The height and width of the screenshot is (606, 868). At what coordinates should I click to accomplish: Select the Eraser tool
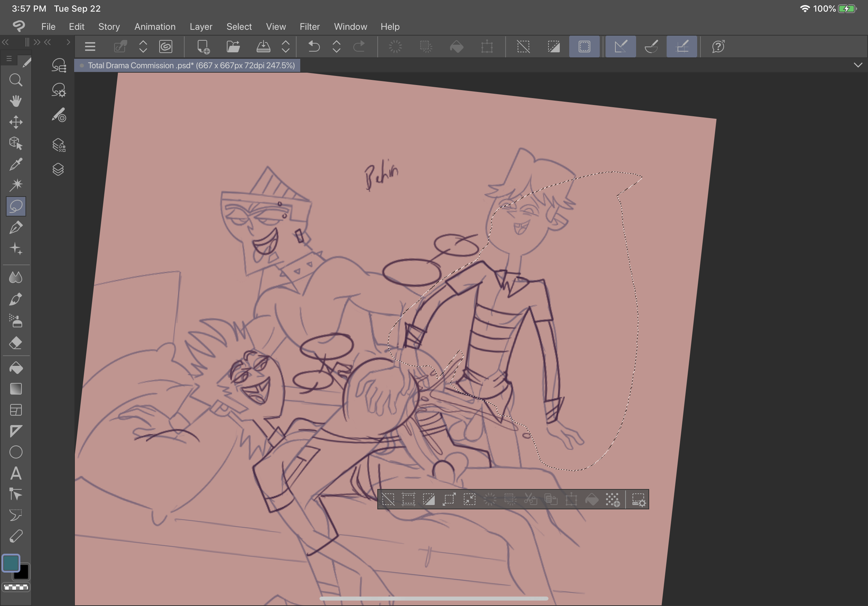tap(16, 343)
